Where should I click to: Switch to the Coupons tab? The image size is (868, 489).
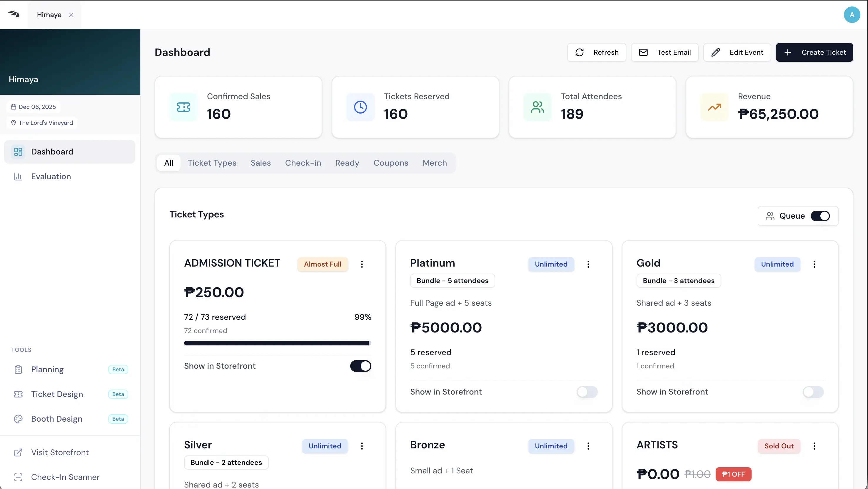point(390,162)
